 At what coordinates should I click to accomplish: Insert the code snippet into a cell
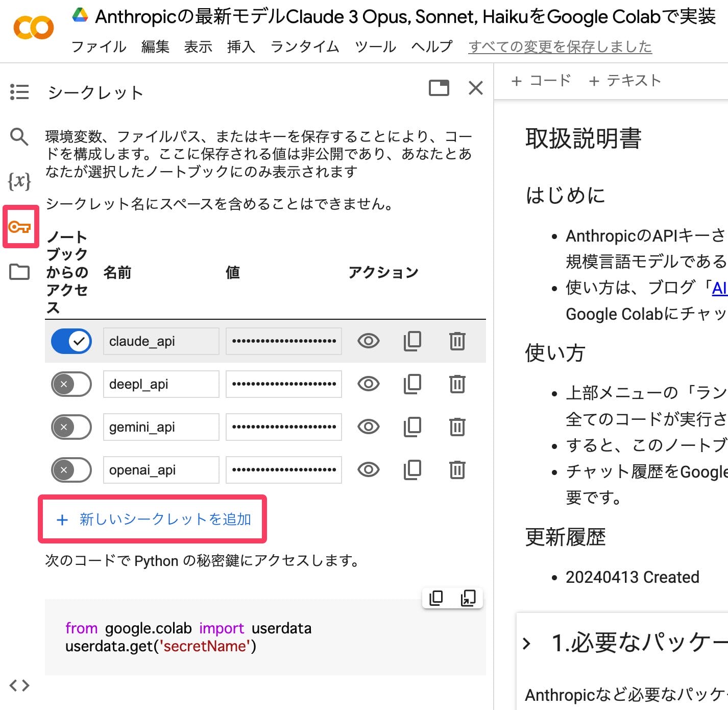pyautogui.click(x=468, y=598)
